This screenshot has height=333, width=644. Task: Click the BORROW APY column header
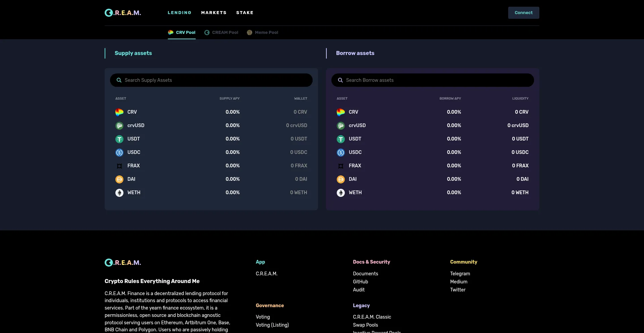[450, 99]
